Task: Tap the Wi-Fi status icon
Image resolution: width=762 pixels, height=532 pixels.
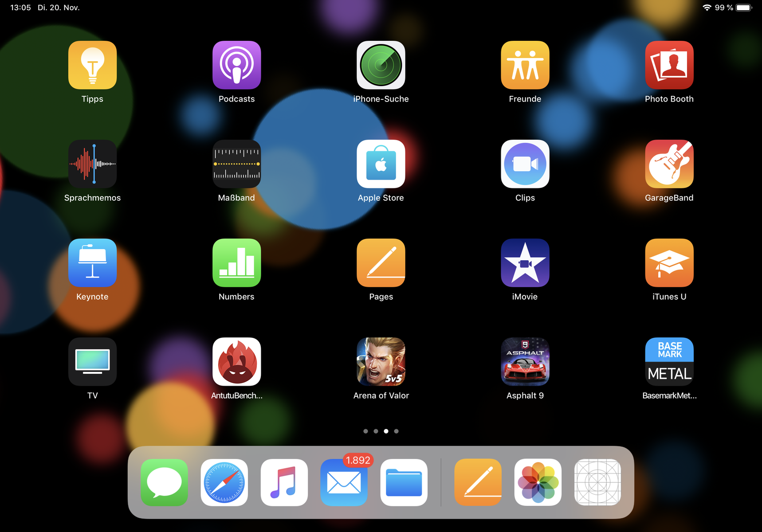Action: click(x=707, y=8)
